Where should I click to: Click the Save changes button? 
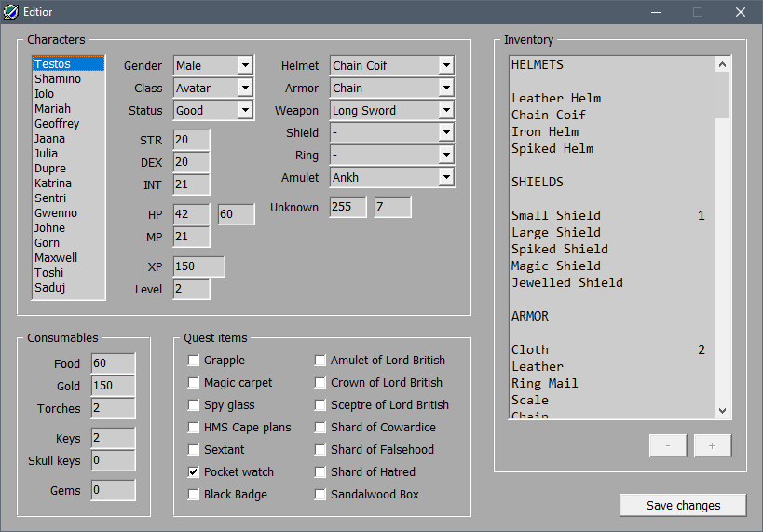tap(683, 505)
